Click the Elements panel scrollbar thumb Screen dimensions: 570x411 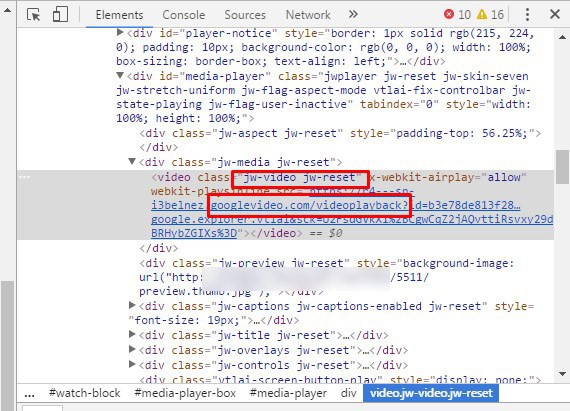tap(562, 167)
